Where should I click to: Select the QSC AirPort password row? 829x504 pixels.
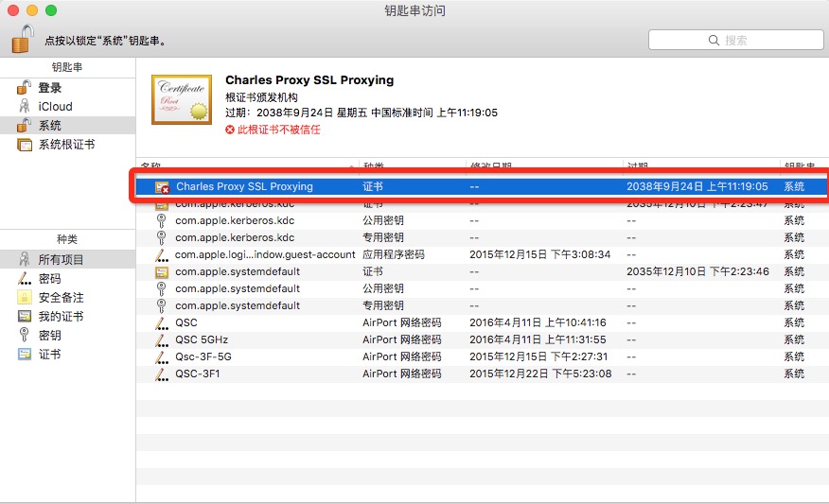[x=481, y=322]
